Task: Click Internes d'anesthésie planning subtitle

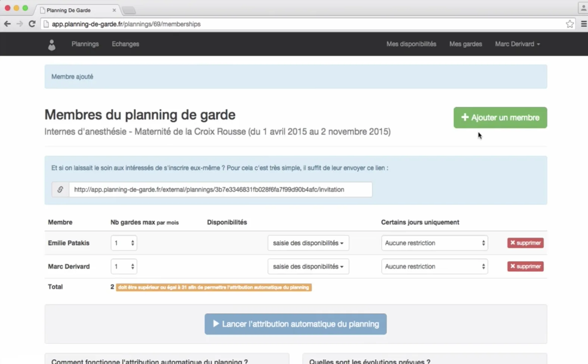Action: tap(218, 132)
